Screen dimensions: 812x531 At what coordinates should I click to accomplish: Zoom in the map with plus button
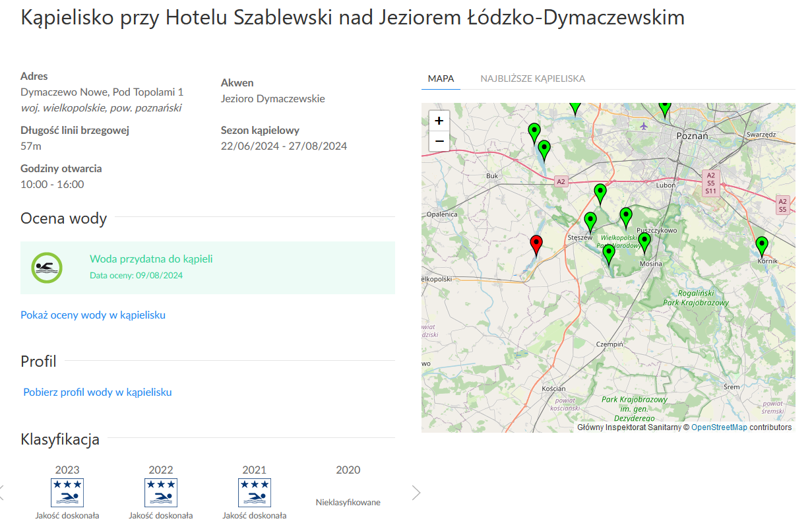pyautogui.click(x=439, y=121)
